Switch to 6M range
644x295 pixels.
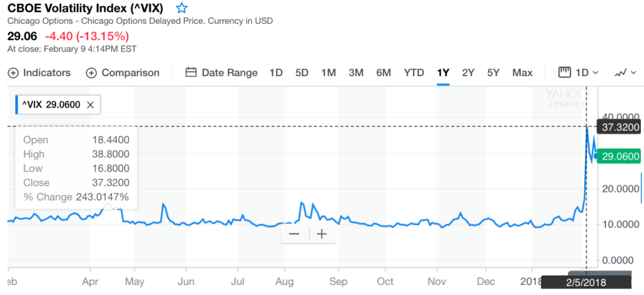coord(384,72)
